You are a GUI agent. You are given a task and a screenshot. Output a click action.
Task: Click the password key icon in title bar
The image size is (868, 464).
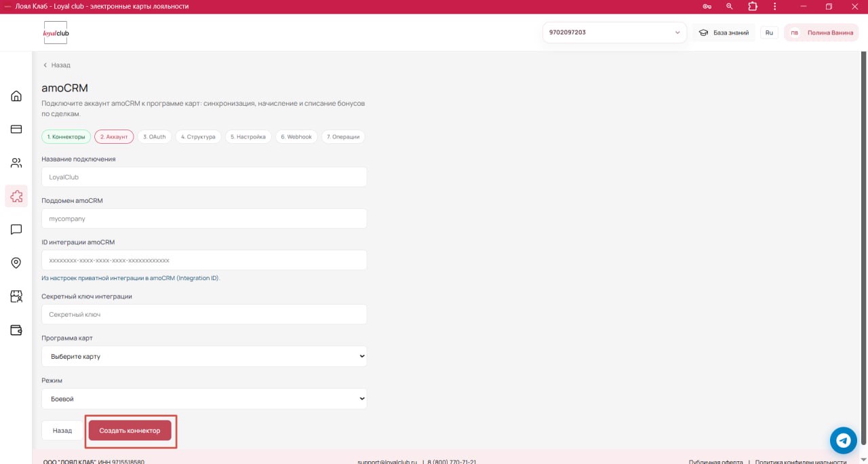coord(707,6)
